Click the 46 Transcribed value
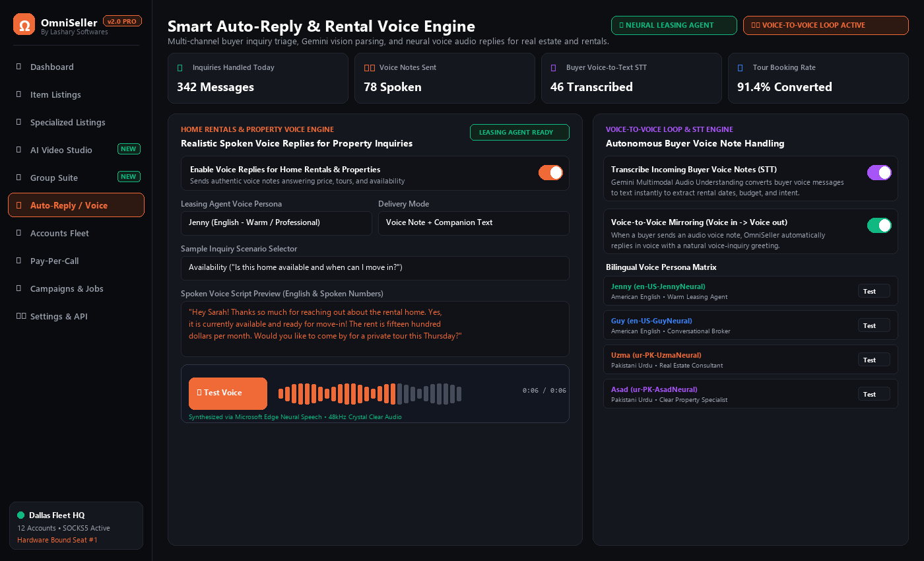 (x=591, y=87)
